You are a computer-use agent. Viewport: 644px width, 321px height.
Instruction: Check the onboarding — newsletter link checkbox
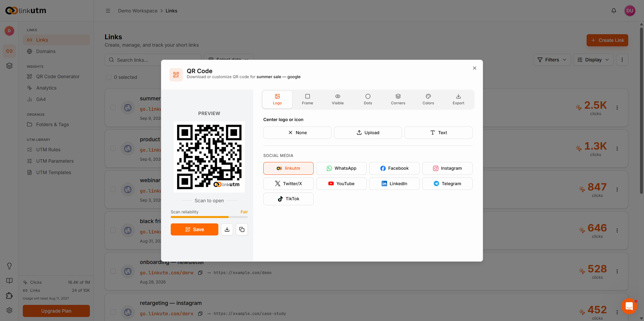113,271
